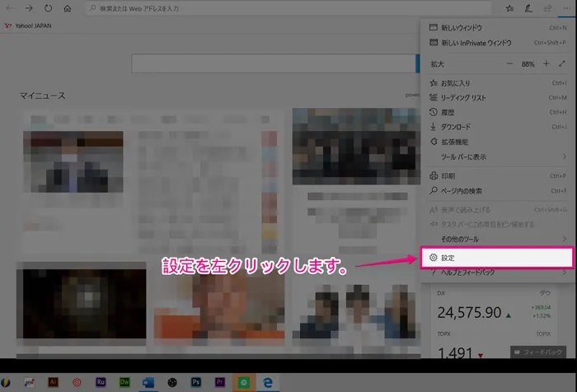
Task: Click the forward navigation arrow
Action: (x=29, y=8)
